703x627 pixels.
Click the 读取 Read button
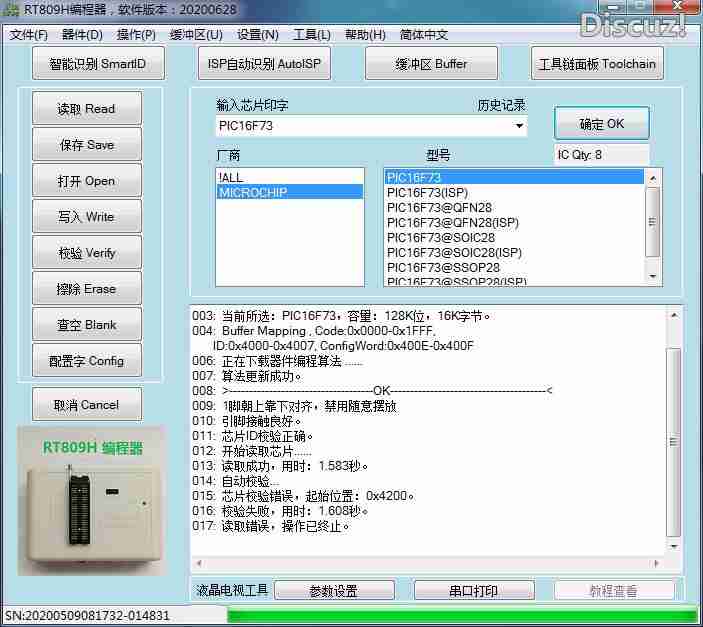pyautogui.click(x=87, y=108)
